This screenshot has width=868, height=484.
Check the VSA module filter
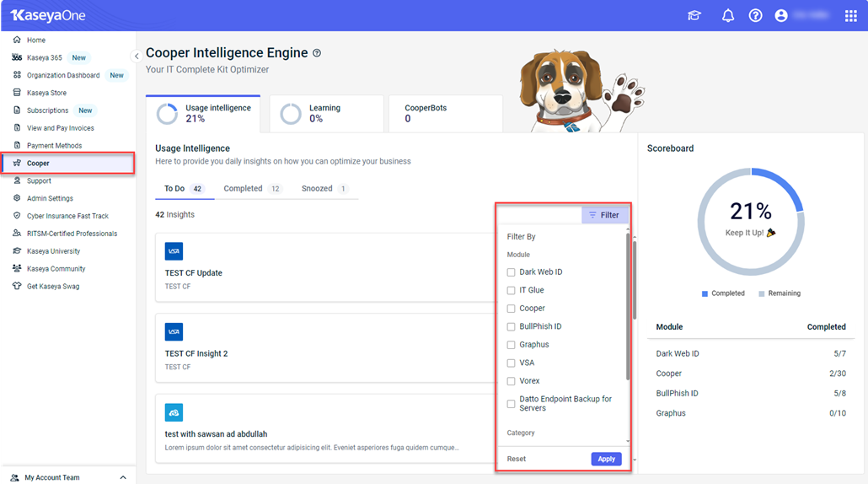point(511,363)
